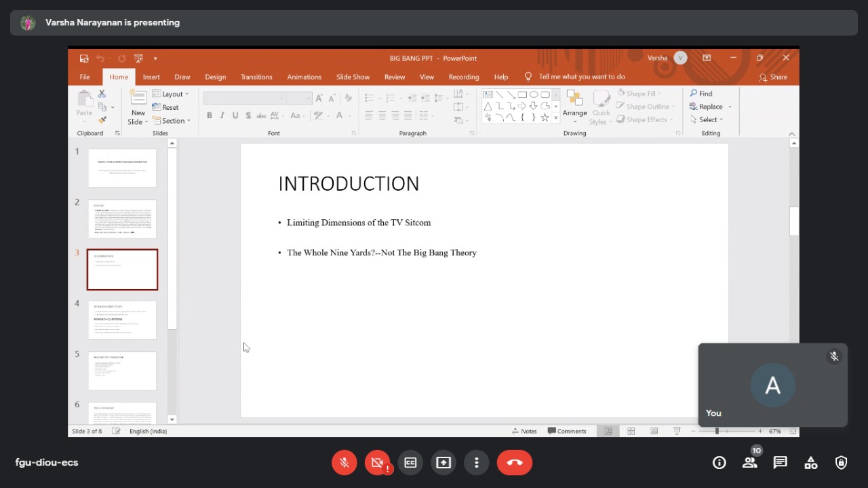868x488 pixels.
Task: Switch to the Insert tab
Action: pos(151,77)
